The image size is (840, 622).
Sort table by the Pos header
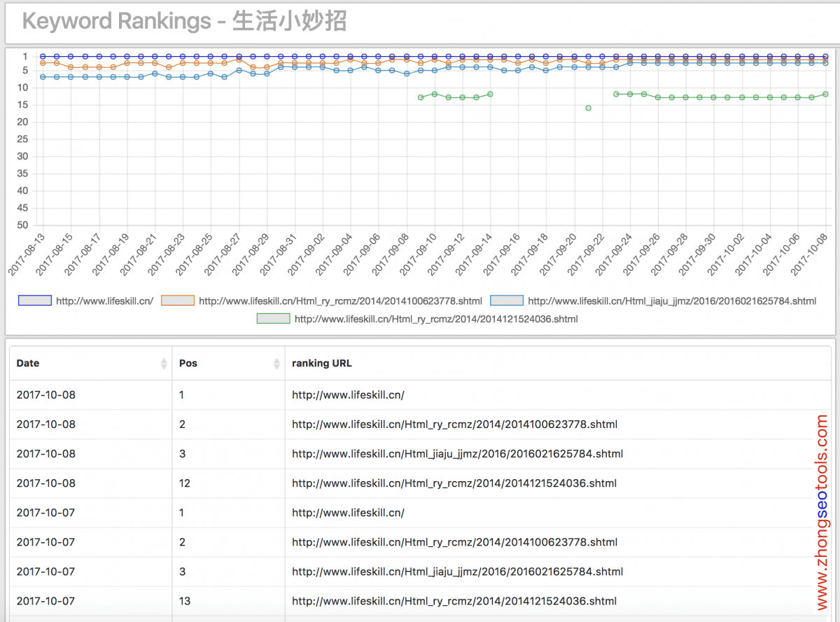point(188,364)
